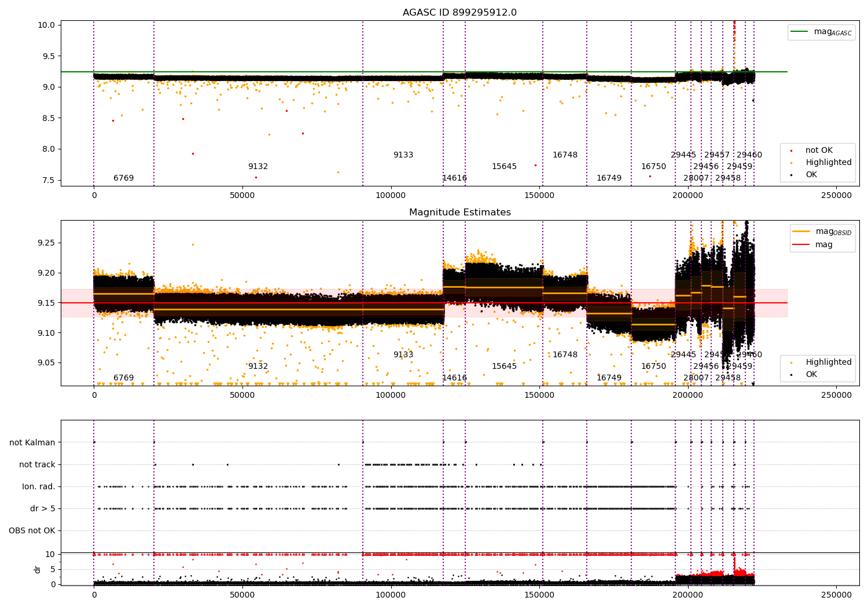868x608 pixels.
Task: Click obsid label 16748 in Magnitude Estimates plot
Action: 565,355
